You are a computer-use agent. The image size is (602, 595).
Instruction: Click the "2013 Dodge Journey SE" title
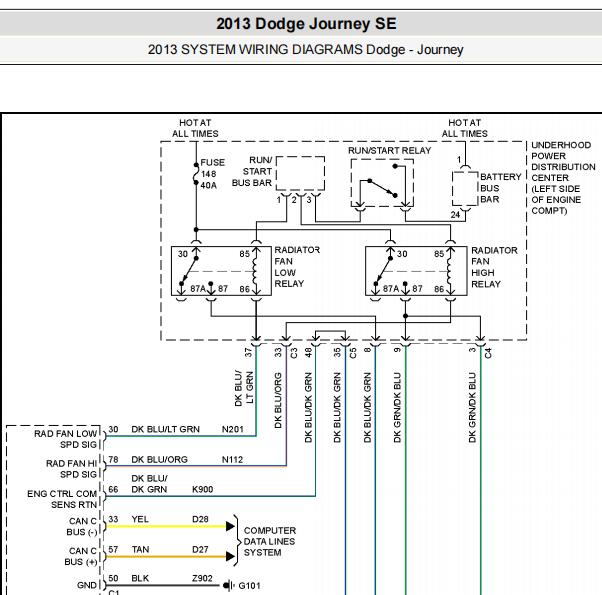tap(306, 24)
